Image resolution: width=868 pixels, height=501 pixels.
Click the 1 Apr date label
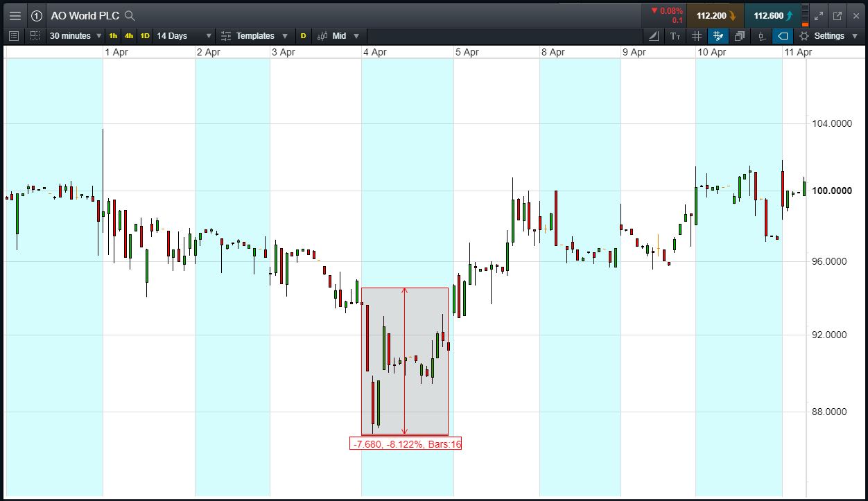(116, 52)
